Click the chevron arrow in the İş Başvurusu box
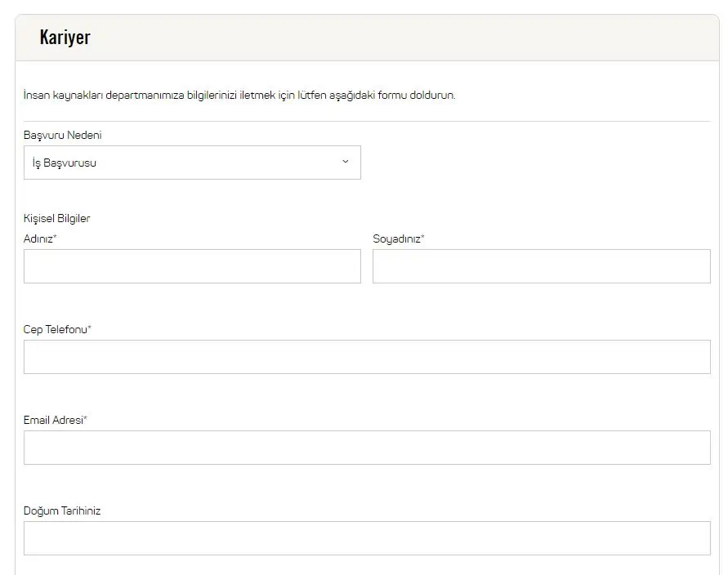 click(x=345, y=162)
